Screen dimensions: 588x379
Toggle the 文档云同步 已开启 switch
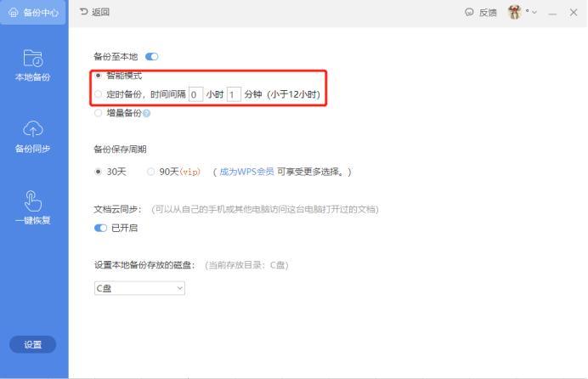click(100, 228)
